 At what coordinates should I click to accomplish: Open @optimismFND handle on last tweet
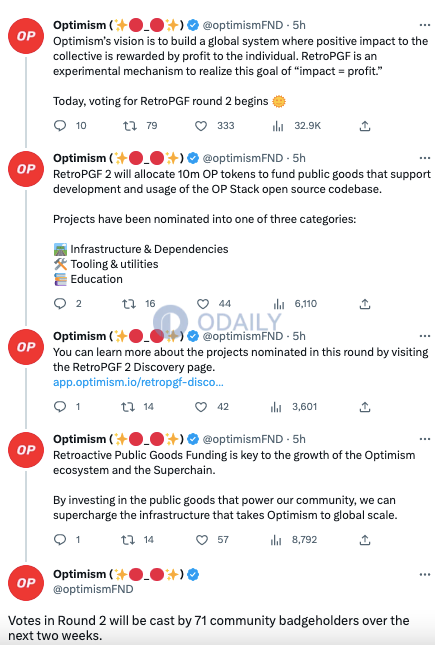pos(93,589)
